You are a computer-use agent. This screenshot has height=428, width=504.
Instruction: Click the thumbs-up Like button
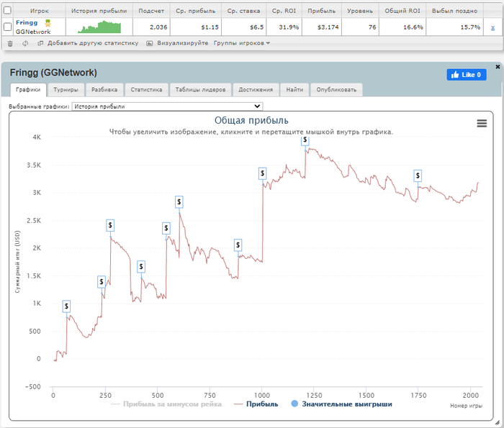467,75
